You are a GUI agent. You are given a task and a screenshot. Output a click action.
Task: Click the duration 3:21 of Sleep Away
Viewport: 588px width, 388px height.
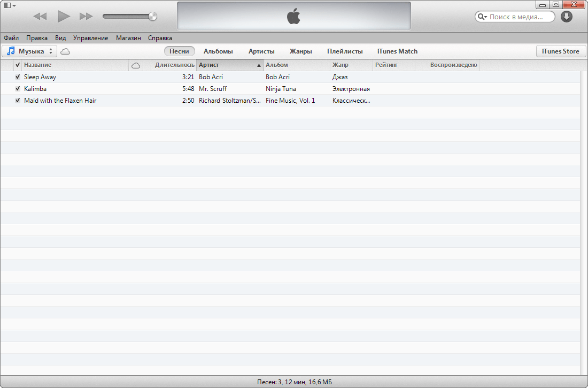[x=188, y=77]
